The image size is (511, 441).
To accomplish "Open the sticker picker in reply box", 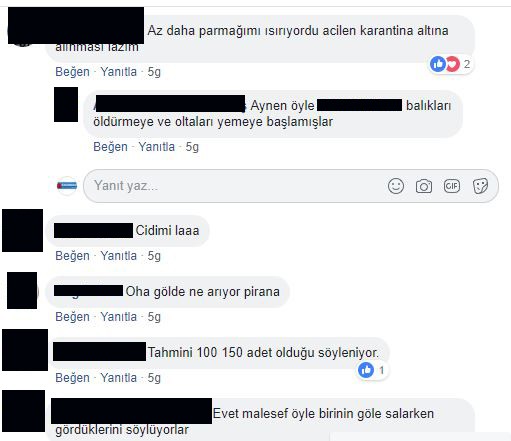I will tap(480, 186).
